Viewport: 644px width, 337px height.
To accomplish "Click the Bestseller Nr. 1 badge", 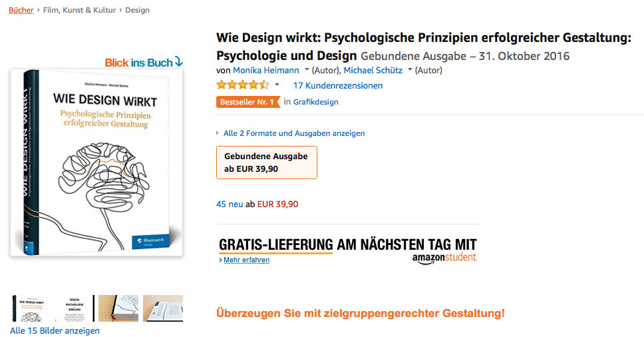I will tap(248, 102).
